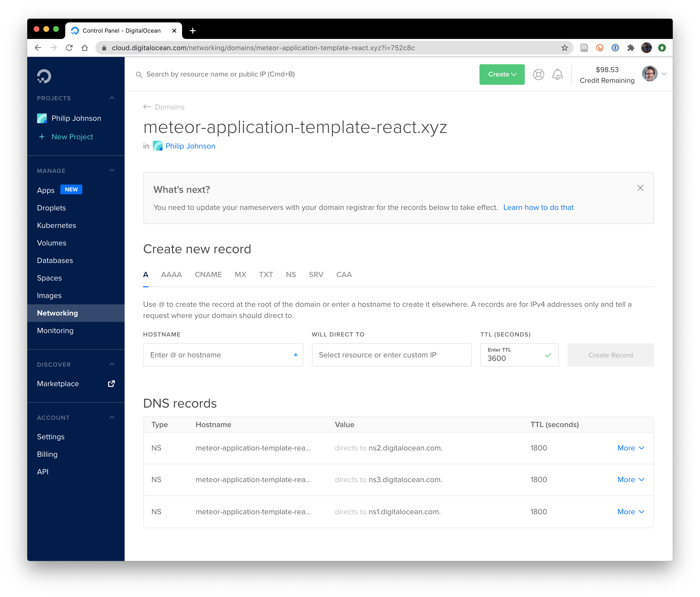
Task: Reload the browser page
Action: (x=69, y=48)
